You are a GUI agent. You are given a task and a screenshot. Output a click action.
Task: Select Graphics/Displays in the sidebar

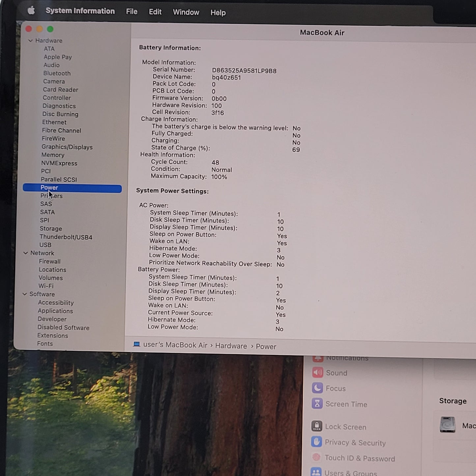(67, 147)
